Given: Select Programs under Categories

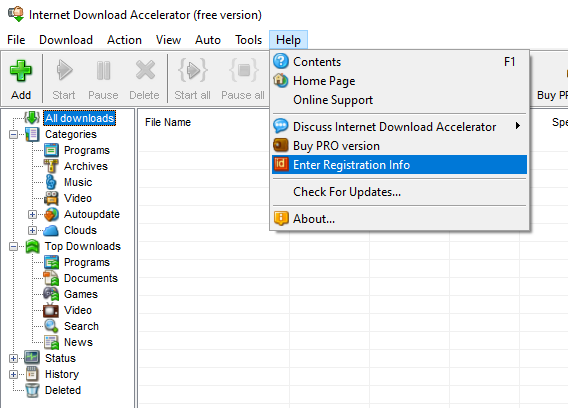Looking at the screenshot, I should coord(87,150).
